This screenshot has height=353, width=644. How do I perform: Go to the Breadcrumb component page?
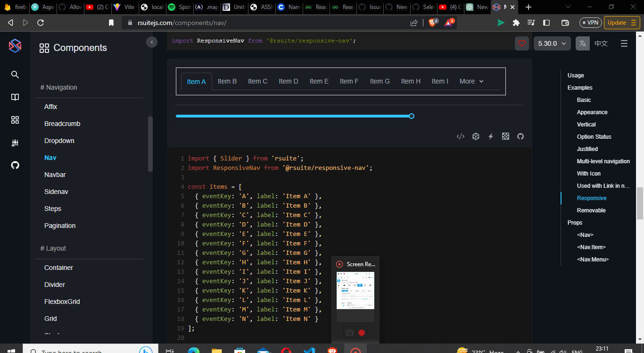pyautogui.click(x=62, y=123)
